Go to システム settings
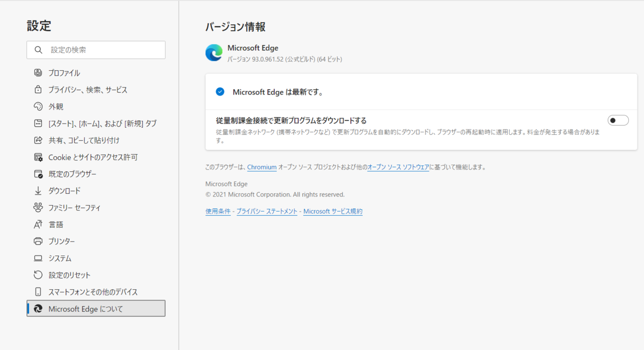 96,258
